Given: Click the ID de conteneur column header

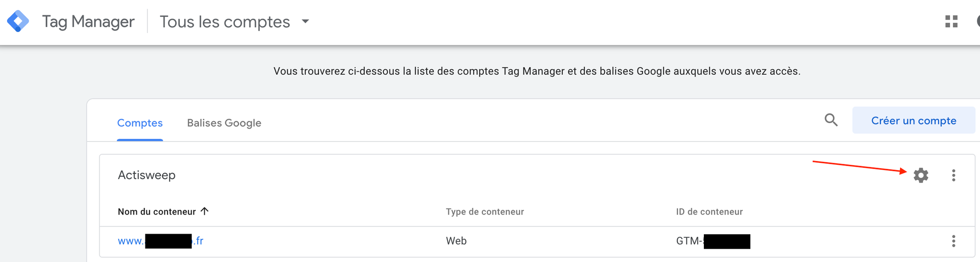Looking at the screenshot, I should (709, 212).
